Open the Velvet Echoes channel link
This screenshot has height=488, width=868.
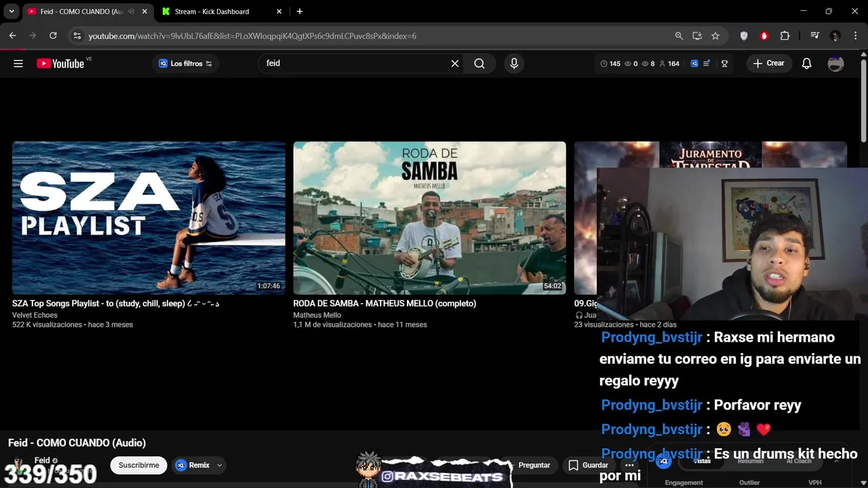(x=35, y=315)
